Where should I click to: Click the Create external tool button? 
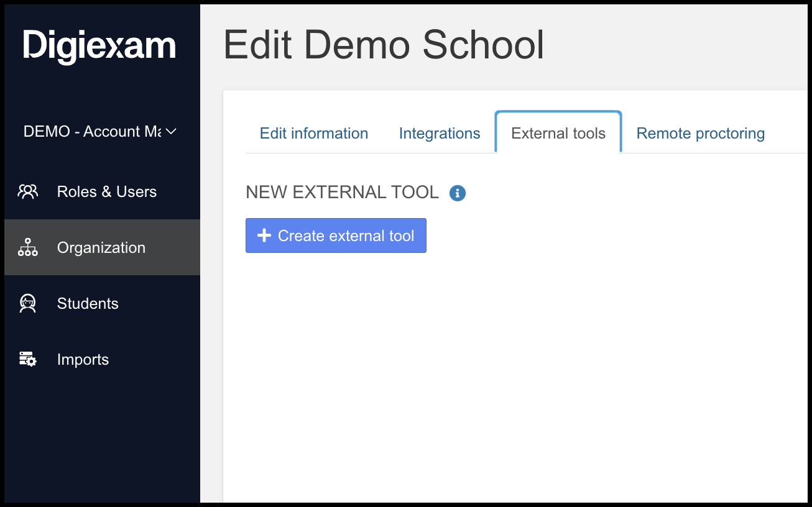(x=336, y=235)
